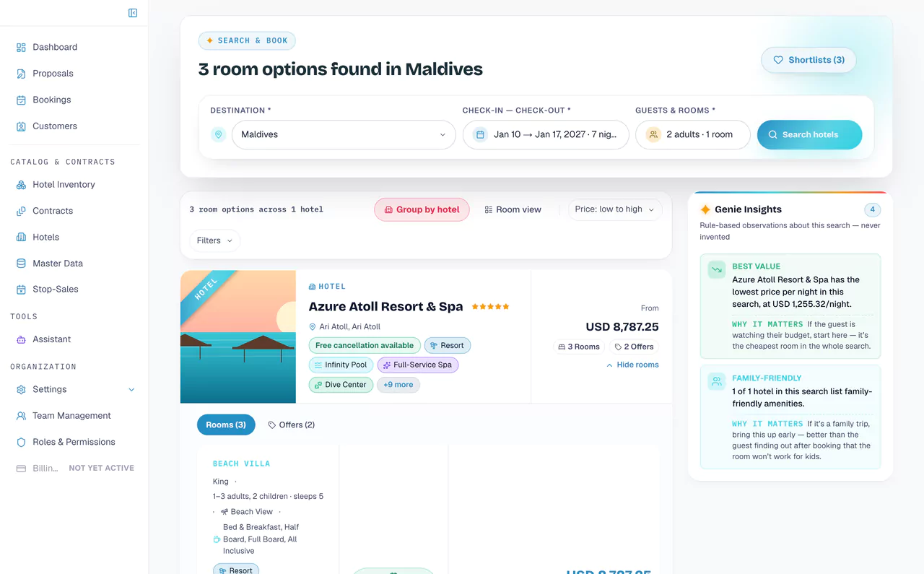Click the Assistant robot icon
This screenshot has width=924, height=574.
pos(21,339)
